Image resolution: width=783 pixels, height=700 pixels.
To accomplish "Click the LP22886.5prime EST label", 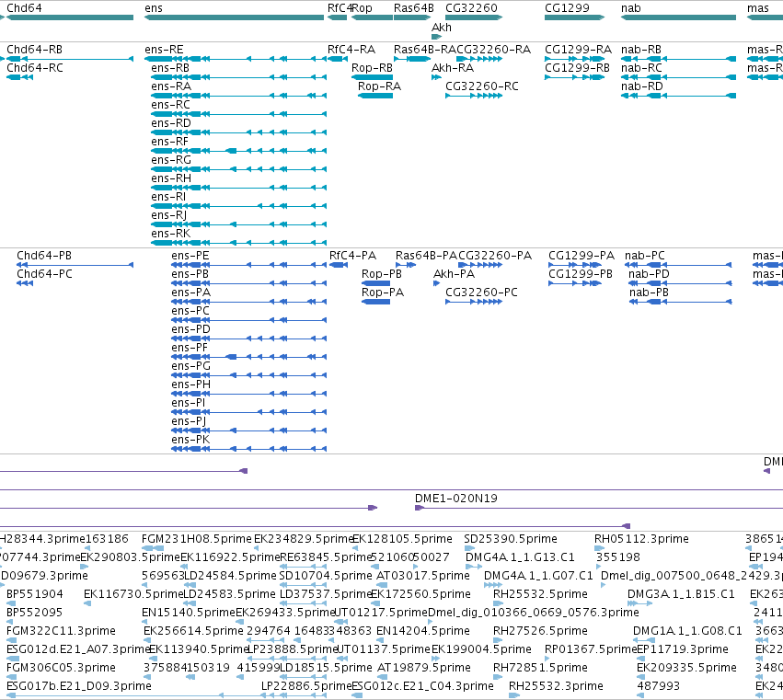I will click(x=307, y=686).
